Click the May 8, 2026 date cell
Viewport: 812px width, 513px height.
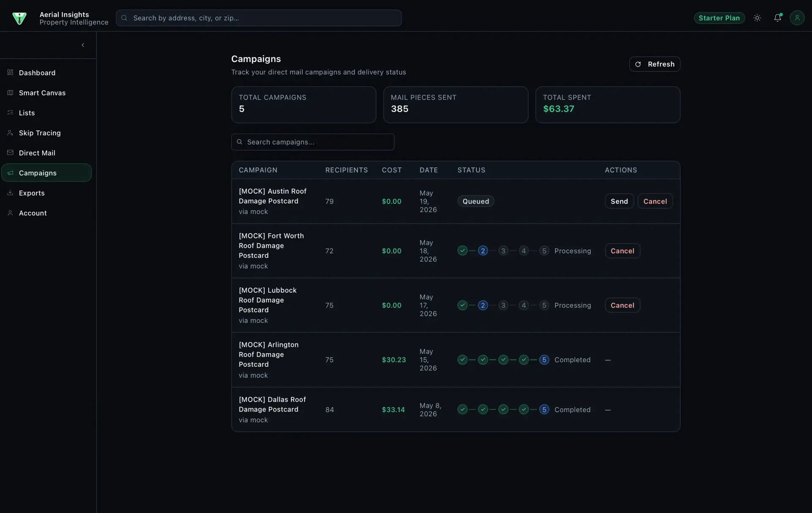tap(430, 409)
